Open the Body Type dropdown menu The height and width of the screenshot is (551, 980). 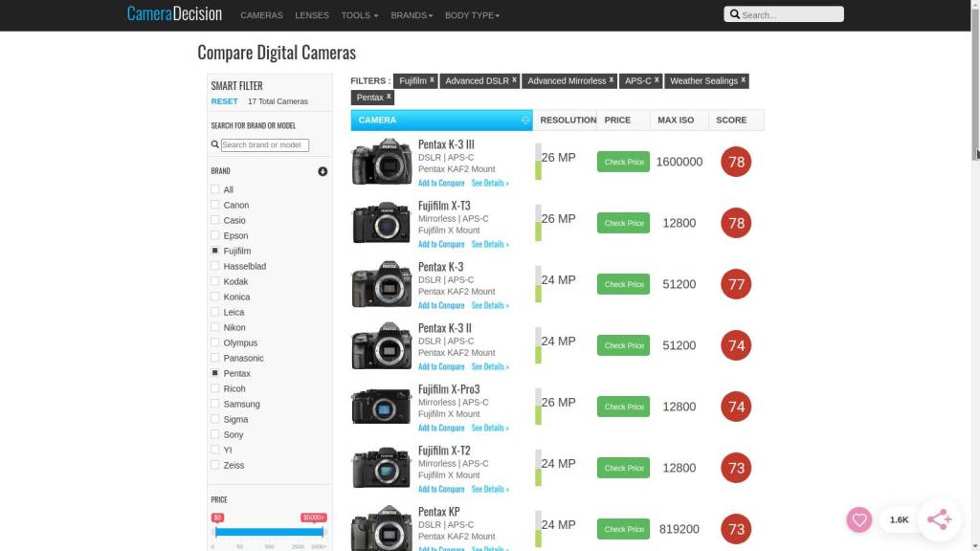tap(472, 15)
